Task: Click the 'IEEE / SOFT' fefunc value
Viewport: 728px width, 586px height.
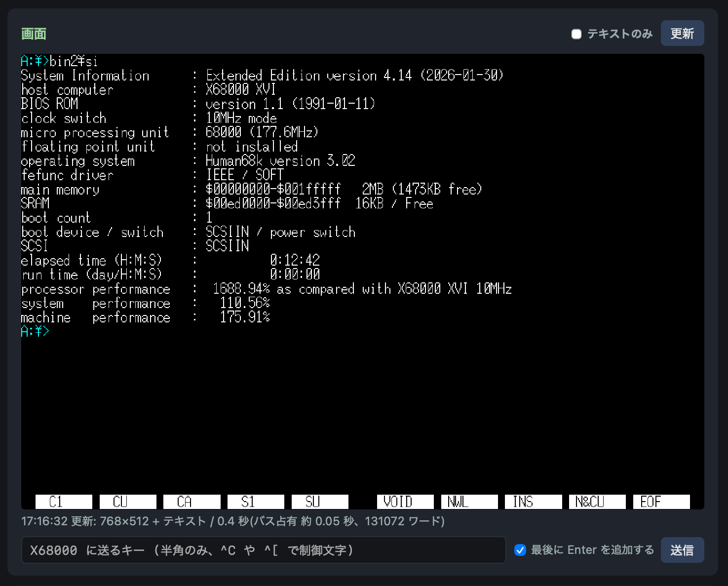Action: coord(245,175)
